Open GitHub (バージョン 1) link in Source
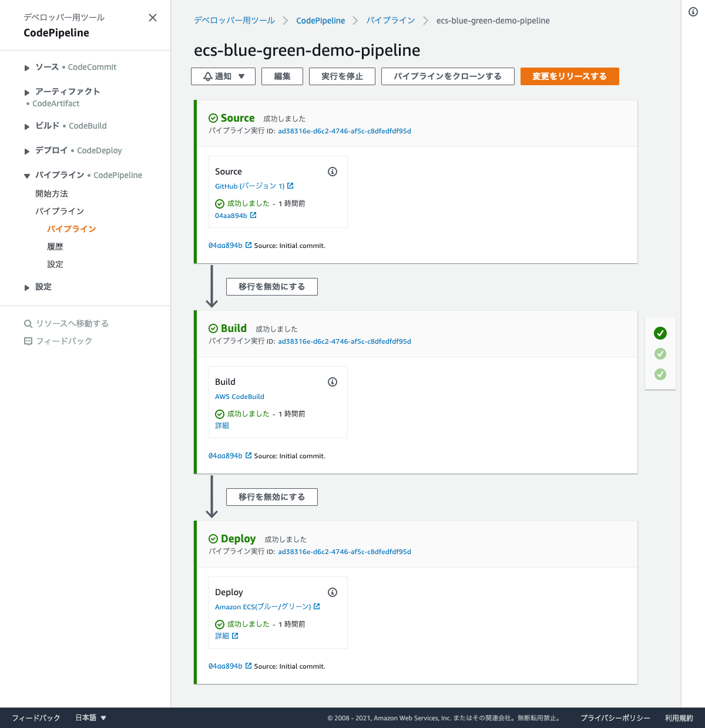Viewport: 705px width, 728px height. click(250, 186)
